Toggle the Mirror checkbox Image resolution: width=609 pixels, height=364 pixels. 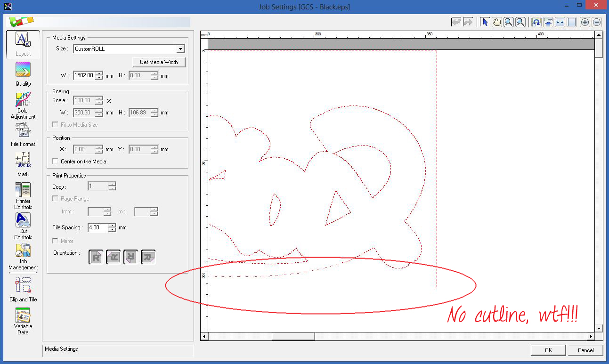coord(56,241)
